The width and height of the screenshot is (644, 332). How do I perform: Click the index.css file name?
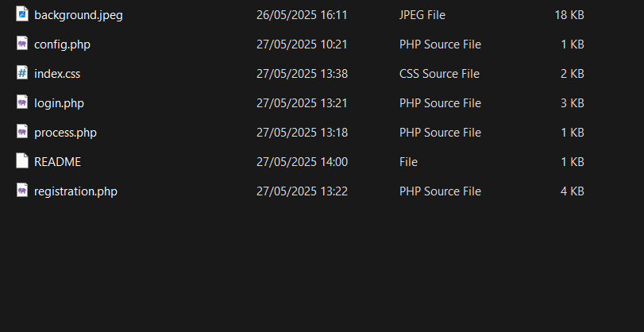(x=57, y=74)
